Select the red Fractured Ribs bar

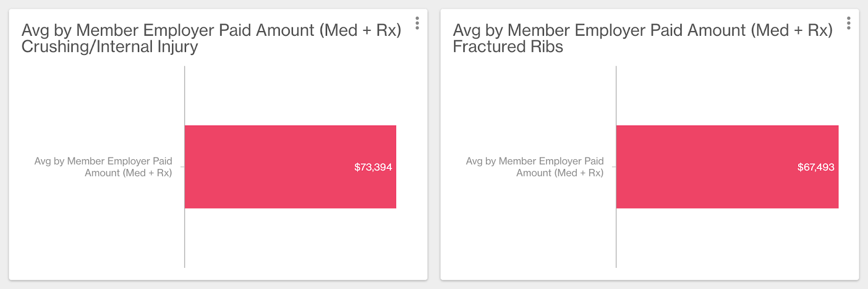pyautogui.click(x=727, y=167)
